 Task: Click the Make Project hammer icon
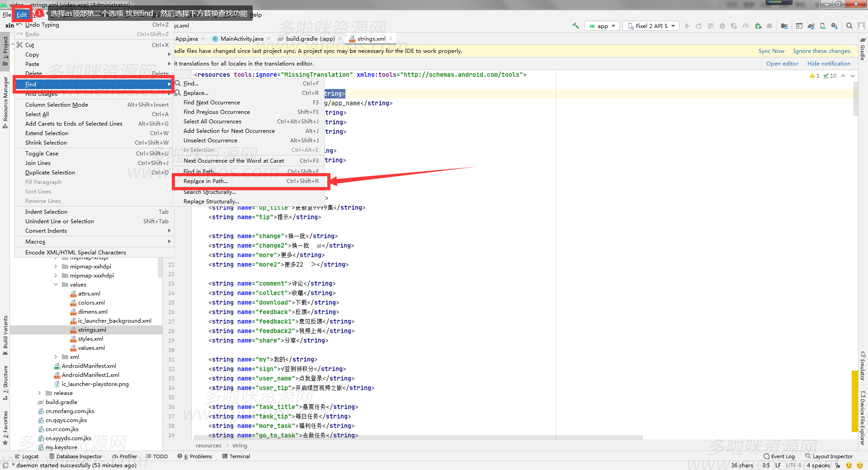point(576,26)
